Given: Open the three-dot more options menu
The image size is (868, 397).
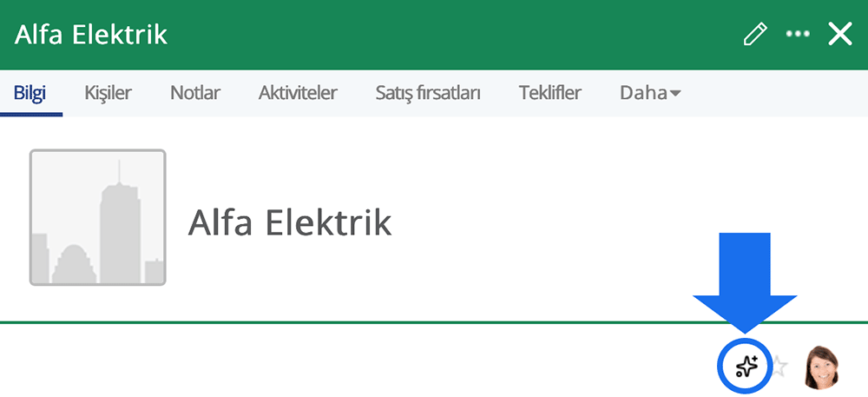Looking at the screenshot, I should [x=797, y=35].
